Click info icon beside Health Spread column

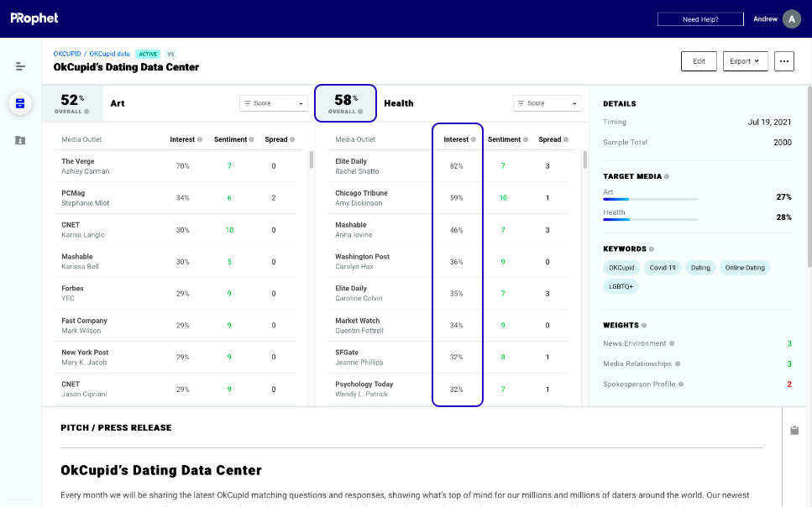coord(566,139)
